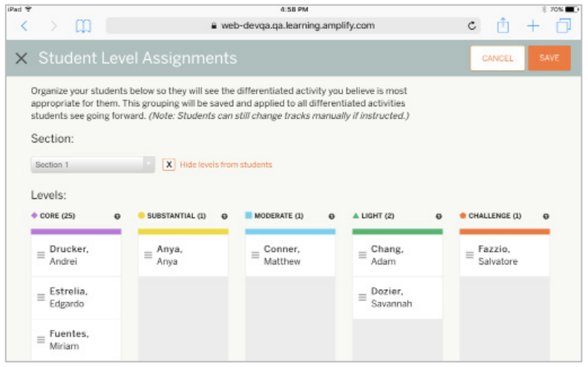The image size is (588, 367).
Task: Add a new tab with the plus icon
Action: point(533,26)
